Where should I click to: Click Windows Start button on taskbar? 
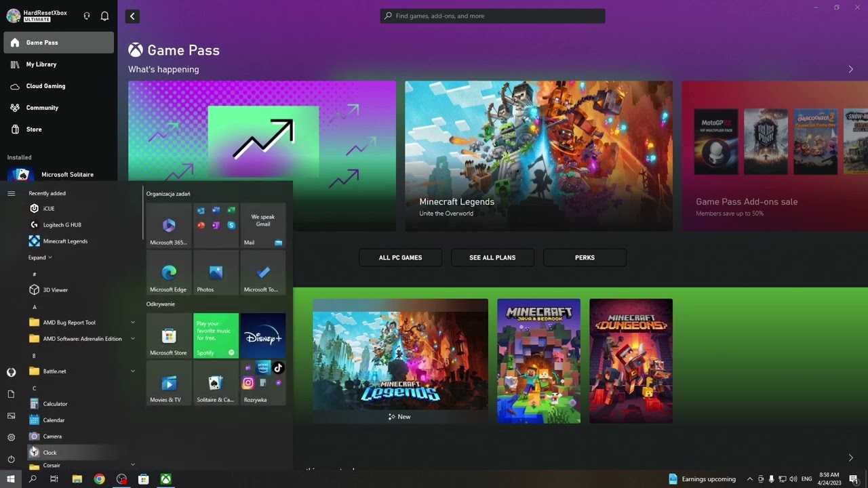11,479
